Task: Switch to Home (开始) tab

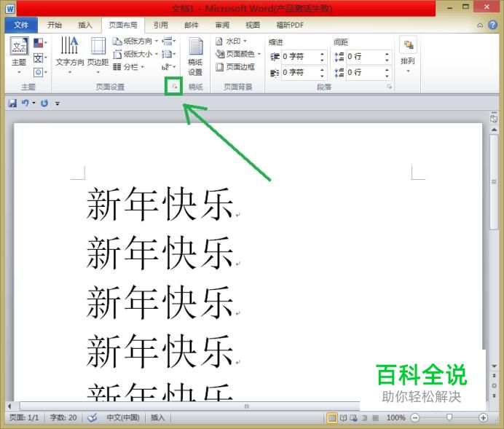Action: point(55,25)
